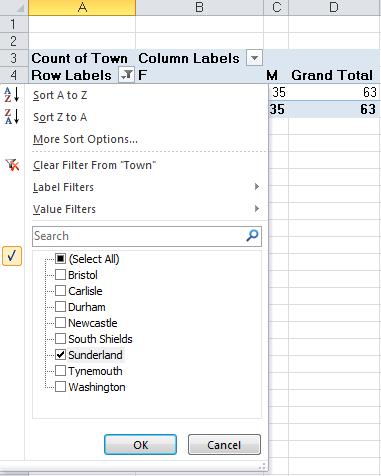Select Clear Filter From Town

pos(94,165)
